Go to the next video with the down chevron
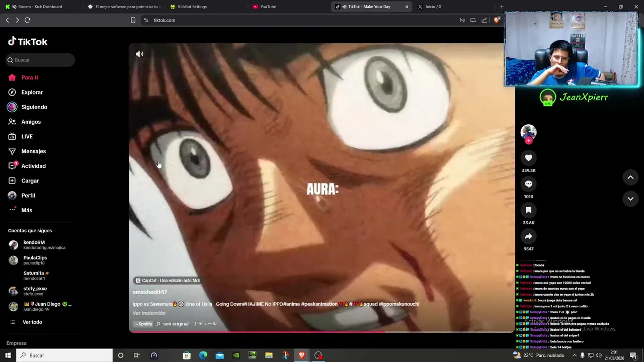Image resolution: width=644 pixels, height=362 pixels. (630, 199)
